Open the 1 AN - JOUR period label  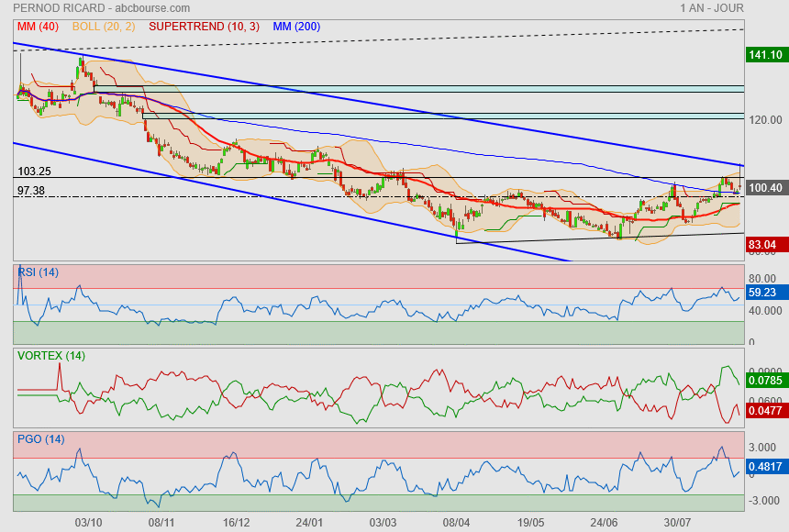coord(712,8)
